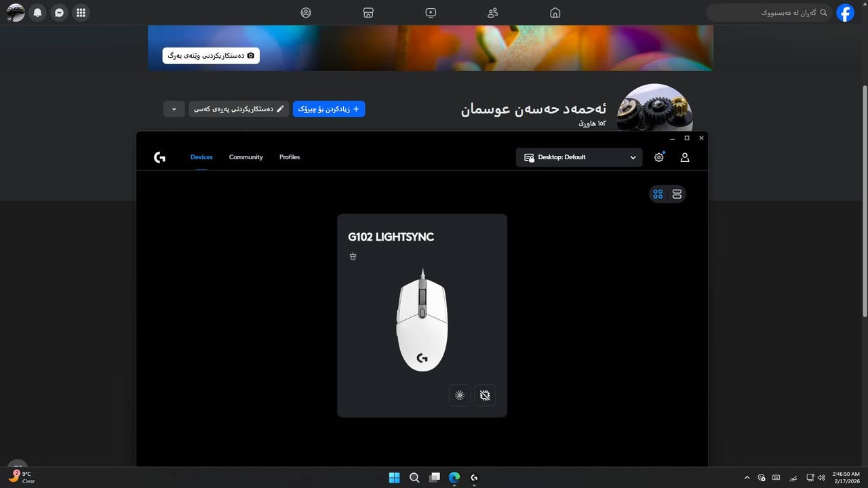Open Facebook notifications bell
Screen dimensions: 868x488
tap(38, 12)
